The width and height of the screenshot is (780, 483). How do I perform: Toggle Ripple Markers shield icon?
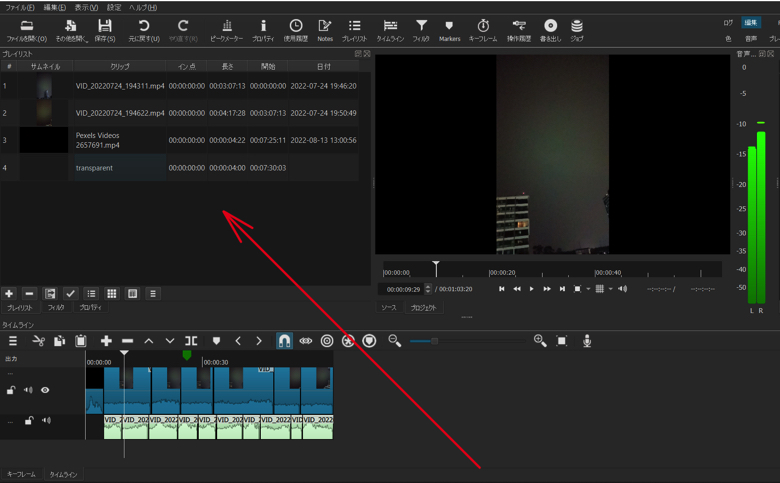(x=369, y=341)
